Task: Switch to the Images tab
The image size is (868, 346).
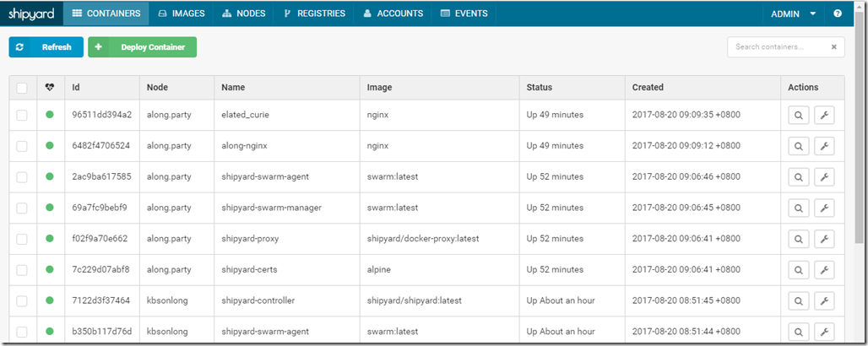Action: pyautogui.click(x=181, y=14)
